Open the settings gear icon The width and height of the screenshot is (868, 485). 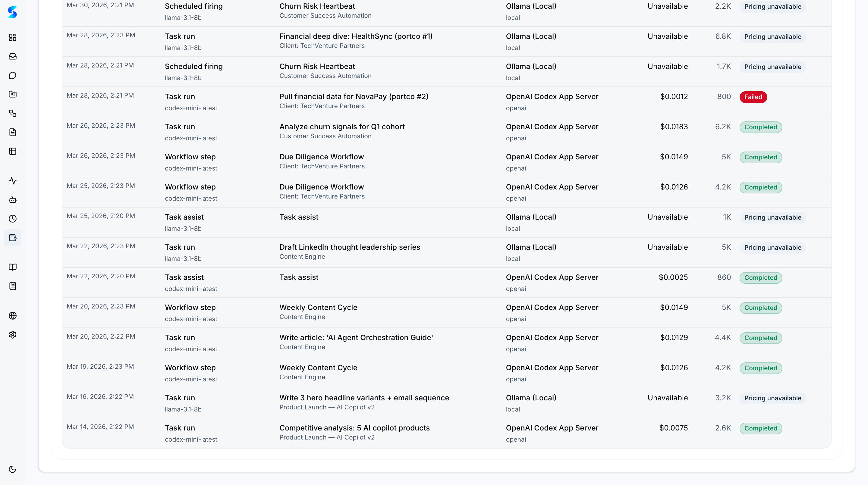click(12, 335)
